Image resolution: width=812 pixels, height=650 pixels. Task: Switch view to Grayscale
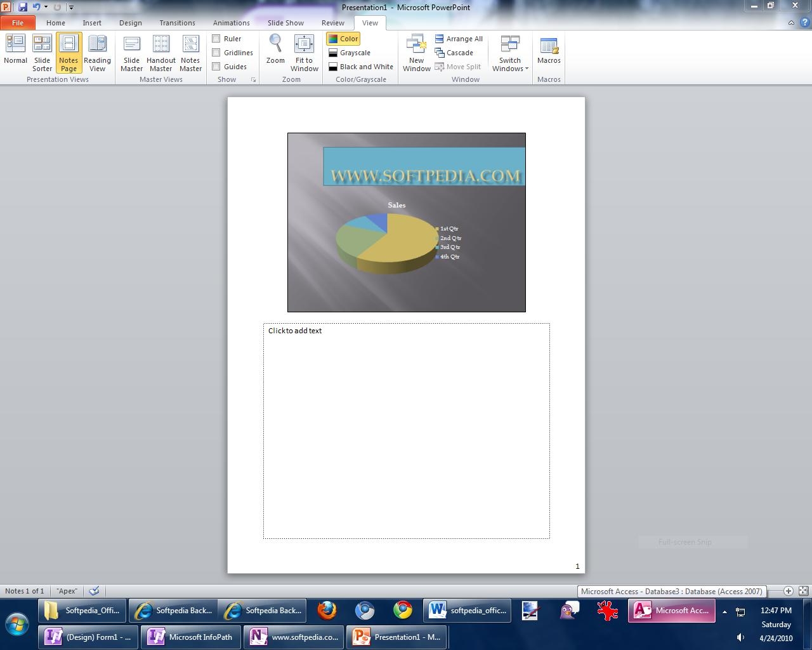[x=350, y=53]
